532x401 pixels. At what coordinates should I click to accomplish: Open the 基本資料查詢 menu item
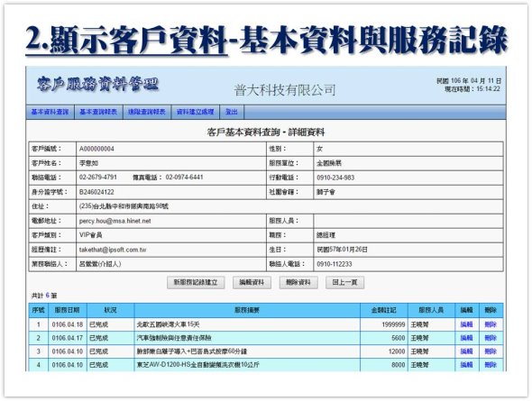tap(50, 112)
